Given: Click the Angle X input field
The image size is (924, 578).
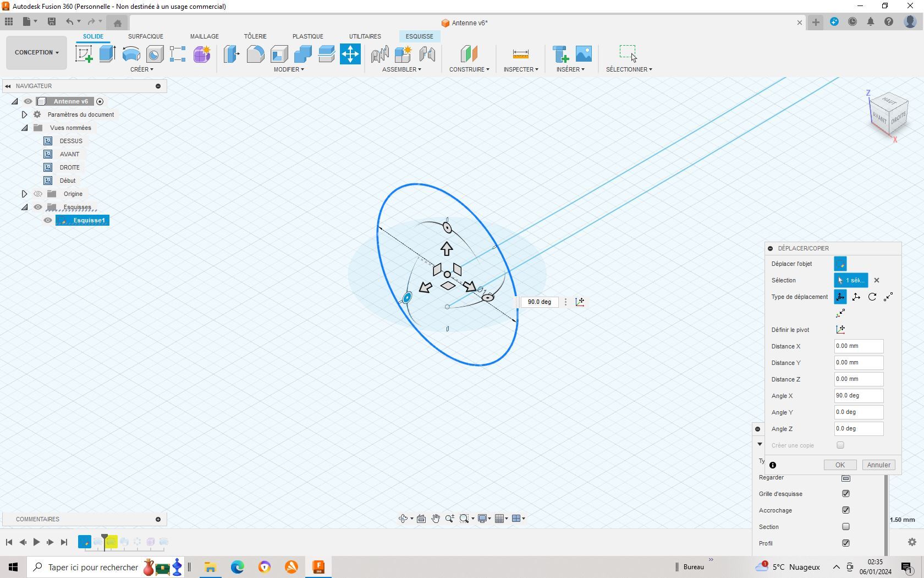Looking at the screenshot, I should (x=859, y=396).
